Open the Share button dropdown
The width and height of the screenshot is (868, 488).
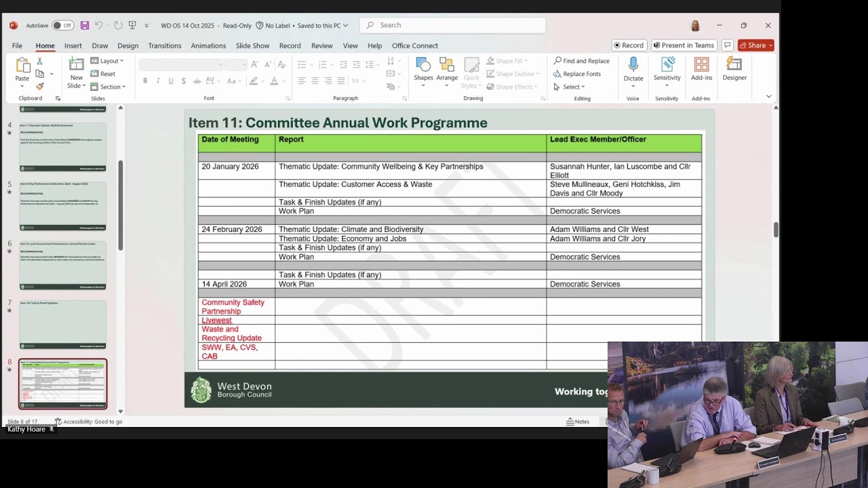(x=770, y=45)
